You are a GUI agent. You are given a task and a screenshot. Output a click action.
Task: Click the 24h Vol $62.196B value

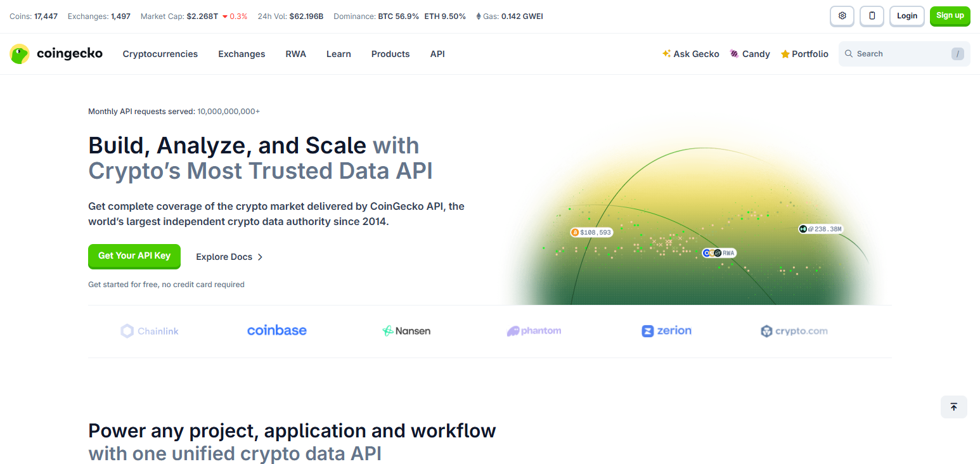pyautogui.click(x=306, y=16)
